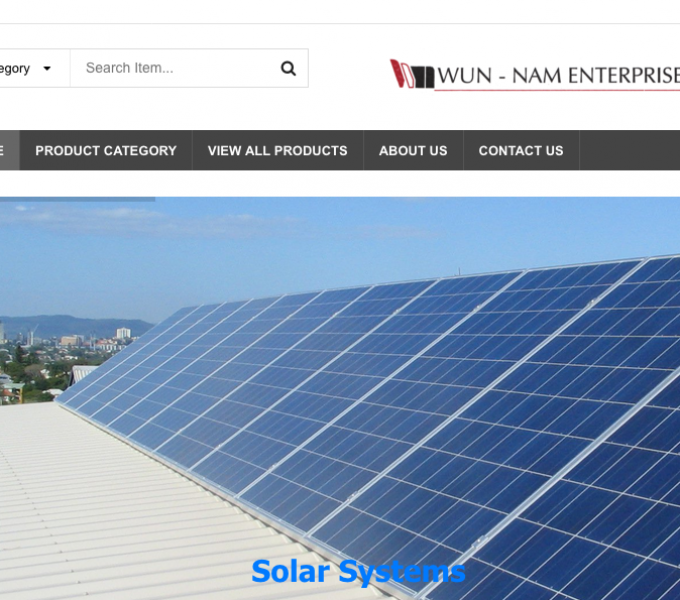The height and width of the screenshot is (600, 680).
Task: Click the red underline beneath the logo name
Action: pyautogui.click(x=557, y=90)
